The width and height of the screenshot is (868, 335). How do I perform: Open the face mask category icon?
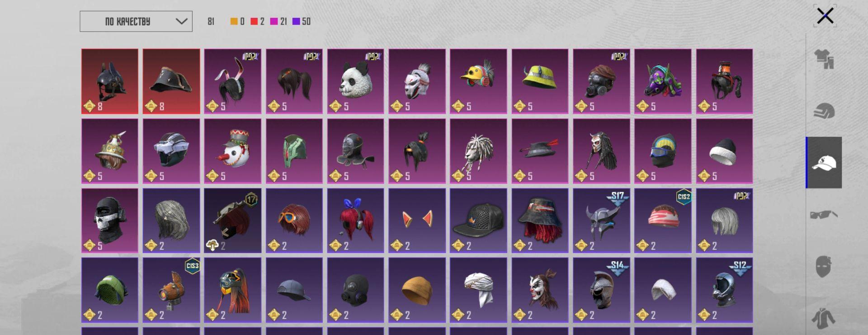pyautogui.click(x=824, y=266)
